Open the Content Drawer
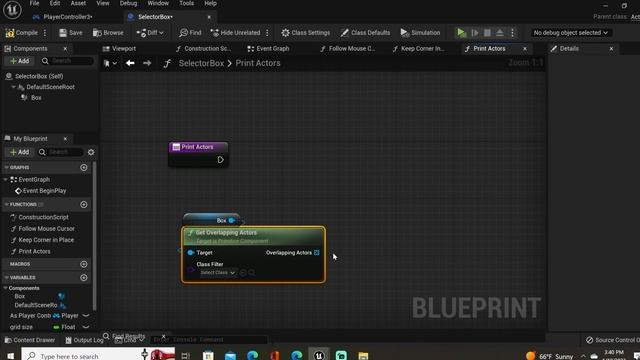 click(30, 340)
